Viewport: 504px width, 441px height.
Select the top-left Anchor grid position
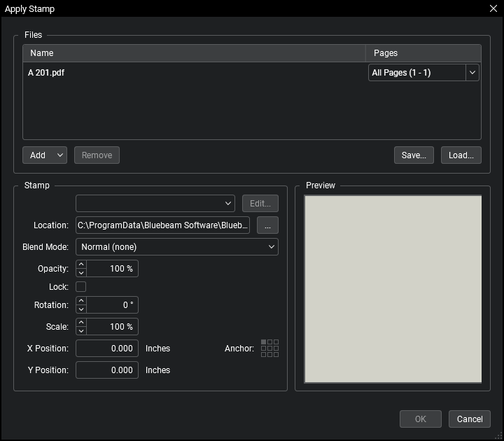pos(264,342)
